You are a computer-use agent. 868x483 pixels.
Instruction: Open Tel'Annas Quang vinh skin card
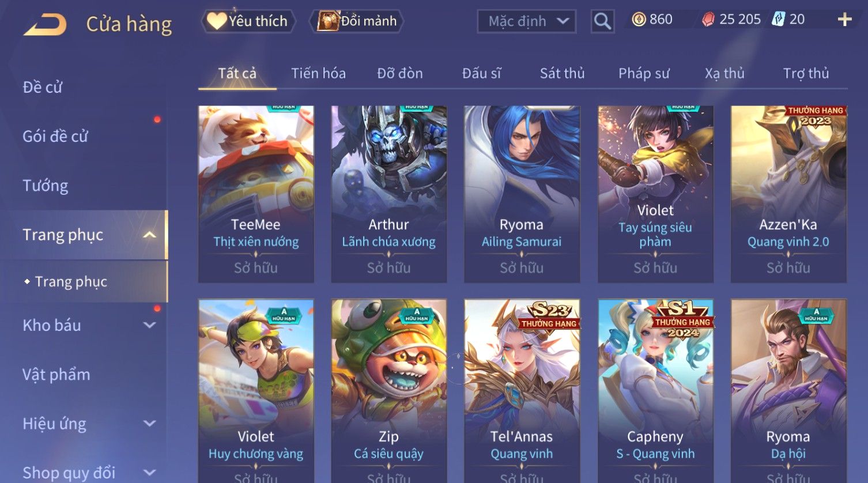coord(522,391)
